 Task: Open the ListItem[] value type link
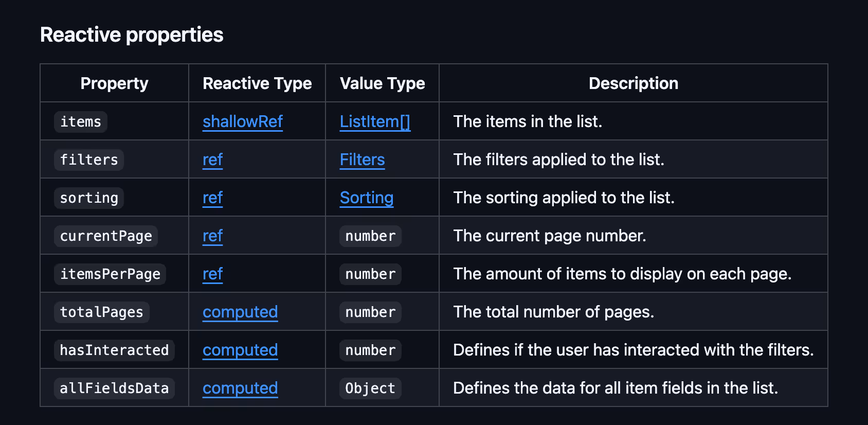(x=375, y=121)
